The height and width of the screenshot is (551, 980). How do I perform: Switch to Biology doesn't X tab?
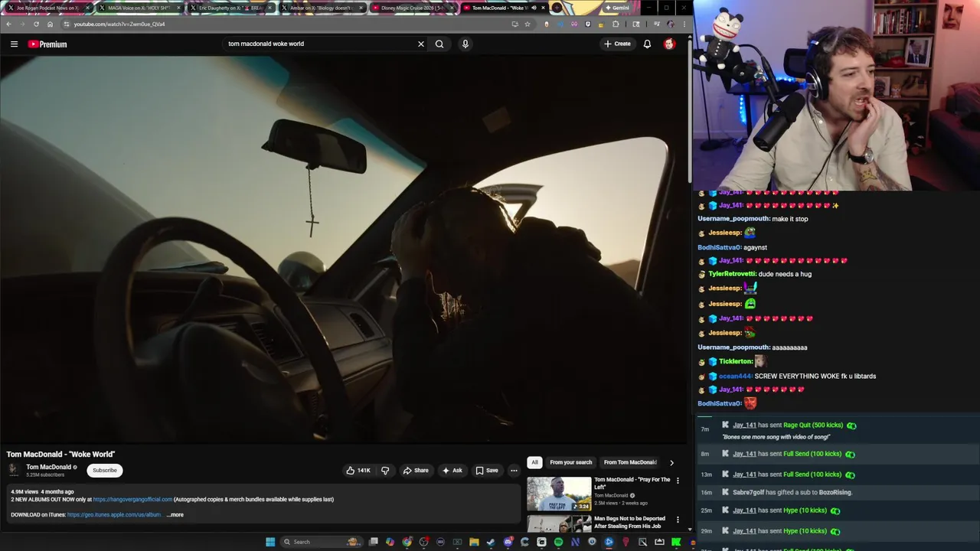[321, 8]
